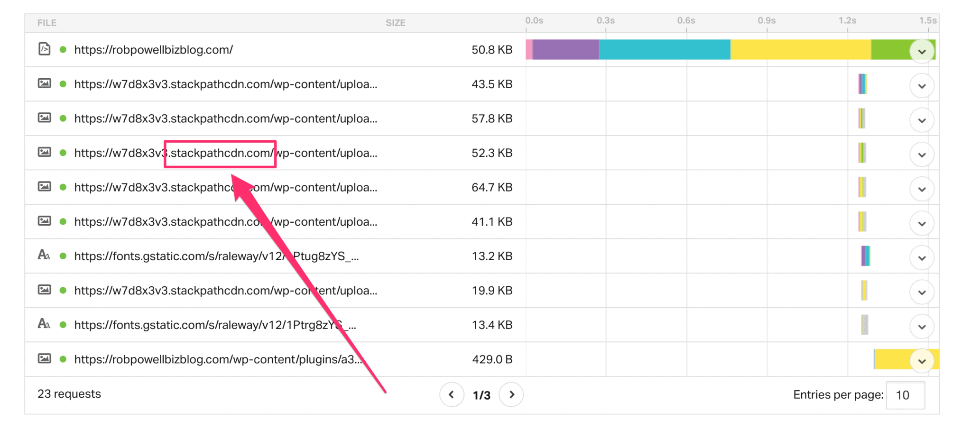
Task: Go to the next page of requests
Action: [511, 394]
